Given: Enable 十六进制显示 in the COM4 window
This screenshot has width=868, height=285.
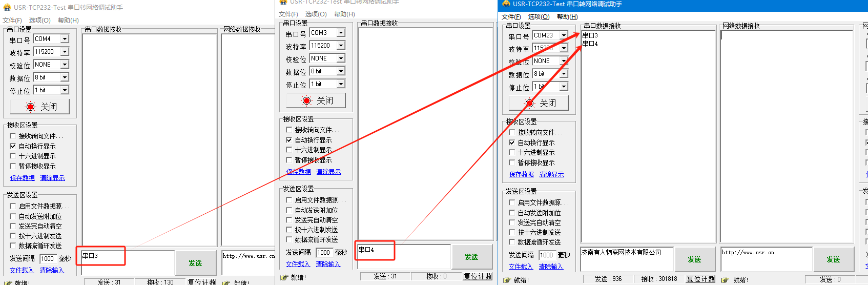Looking at the screenshot, I should point(13,156).
